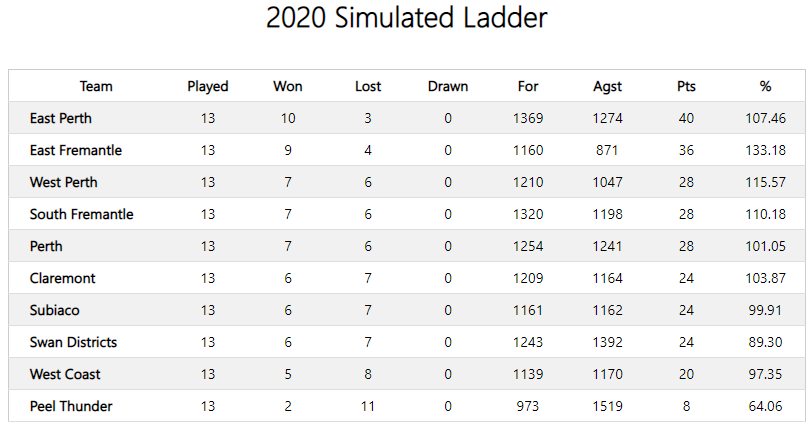812x424 pixels.
Task: Select the Lost column header
Action: [368, 86]
